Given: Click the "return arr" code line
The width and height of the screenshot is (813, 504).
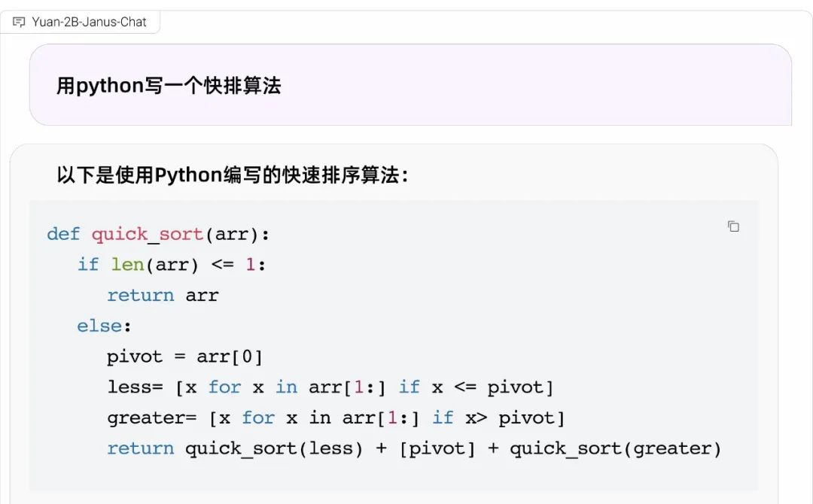Looking at the screenshot, I should tap(163, 295).
